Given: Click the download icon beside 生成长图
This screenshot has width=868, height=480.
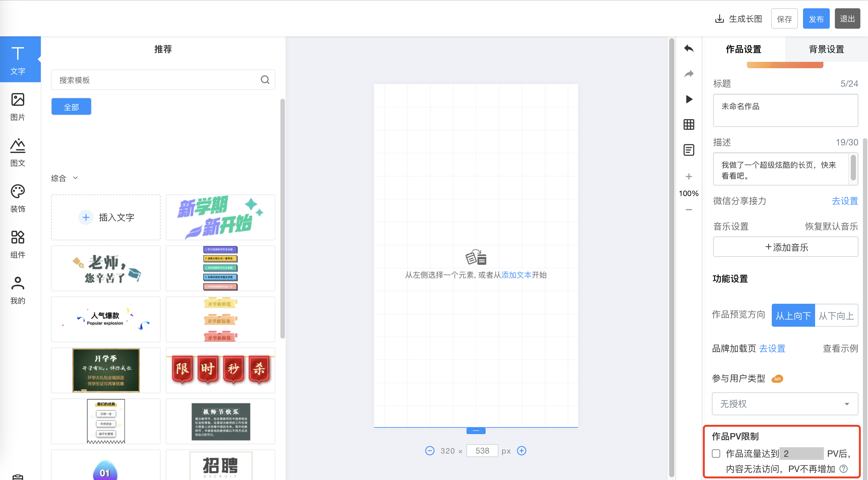Looking at the screenshot, I should [720, 18].
